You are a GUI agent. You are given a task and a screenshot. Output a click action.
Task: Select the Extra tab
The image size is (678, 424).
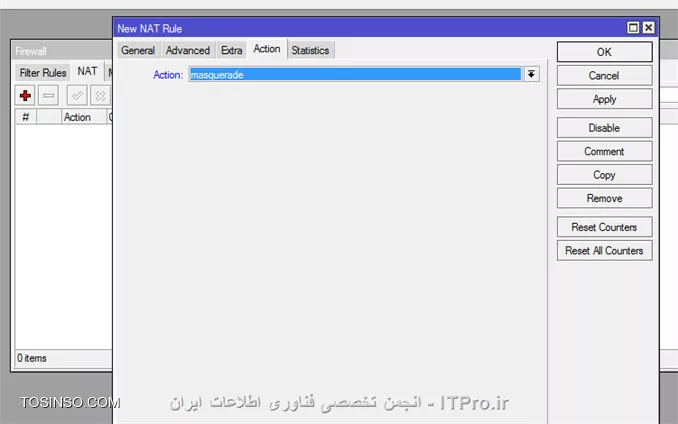pos(231,51)
